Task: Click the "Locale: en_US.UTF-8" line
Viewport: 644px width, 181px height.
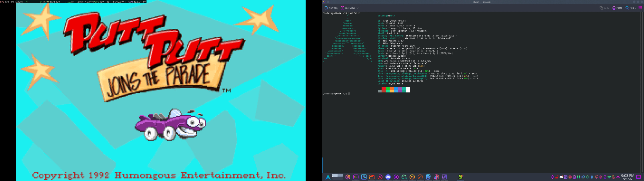Action: coord(390,84)
